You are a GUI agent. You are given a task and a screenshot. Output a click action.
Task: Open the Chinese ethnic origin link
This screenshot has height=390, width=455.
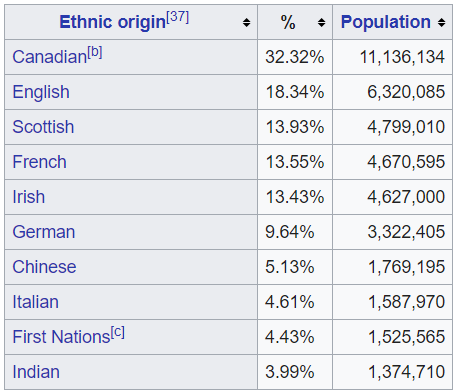(44, 267)
